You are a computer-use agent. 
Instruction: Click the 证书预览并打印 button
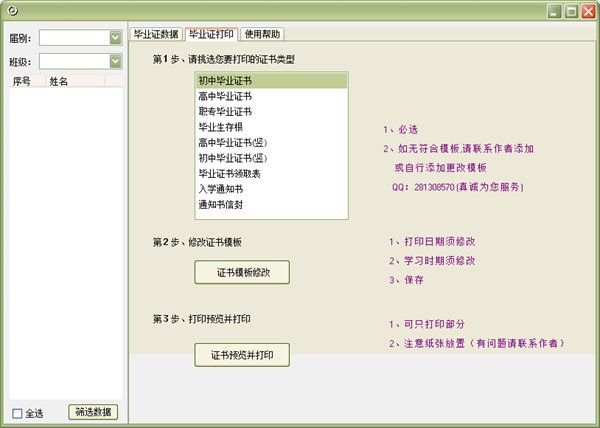(242, 355)
